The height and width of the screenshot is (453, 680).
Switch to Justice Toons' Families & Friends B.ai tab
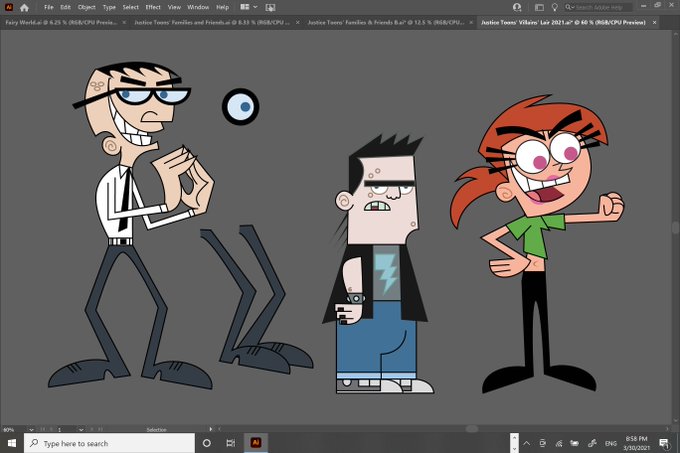coord(386,23)
